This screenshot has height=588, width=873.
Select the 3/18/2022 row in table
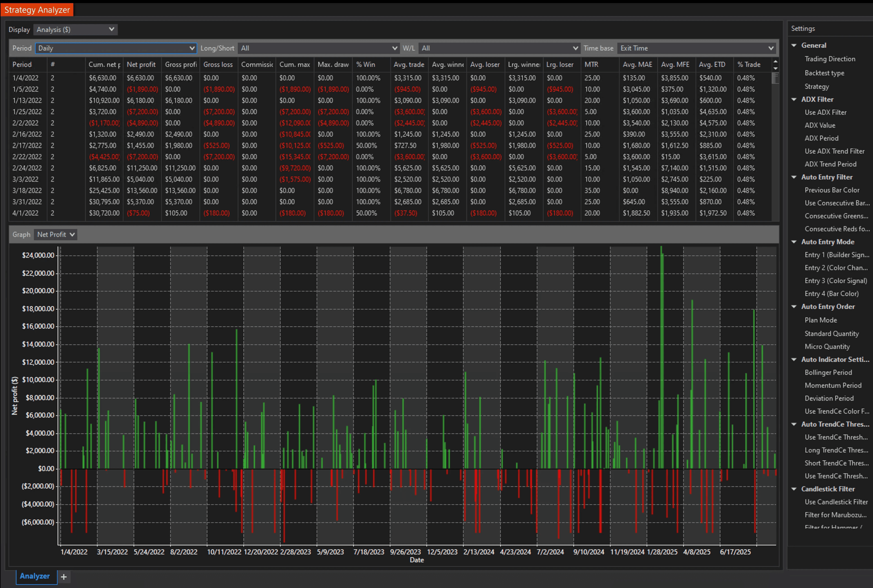(27, 191)
